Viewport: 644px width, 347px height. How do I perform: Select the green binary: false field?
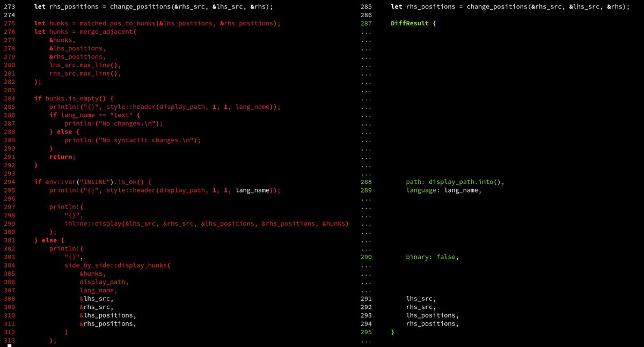pos(432,257)
